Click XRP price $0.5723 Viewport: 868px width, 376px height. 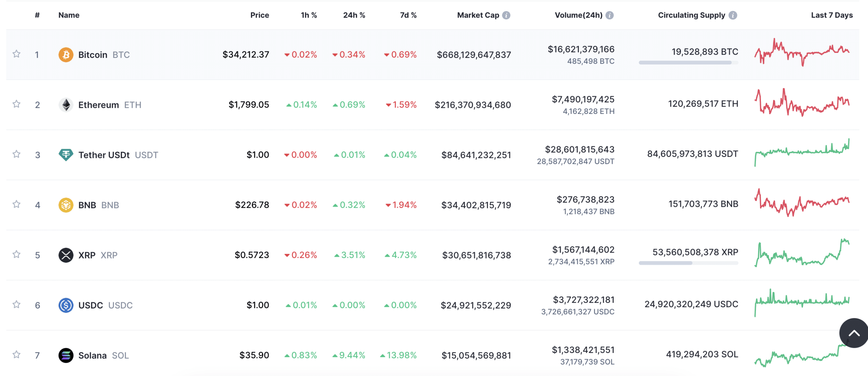coord(252,255)
